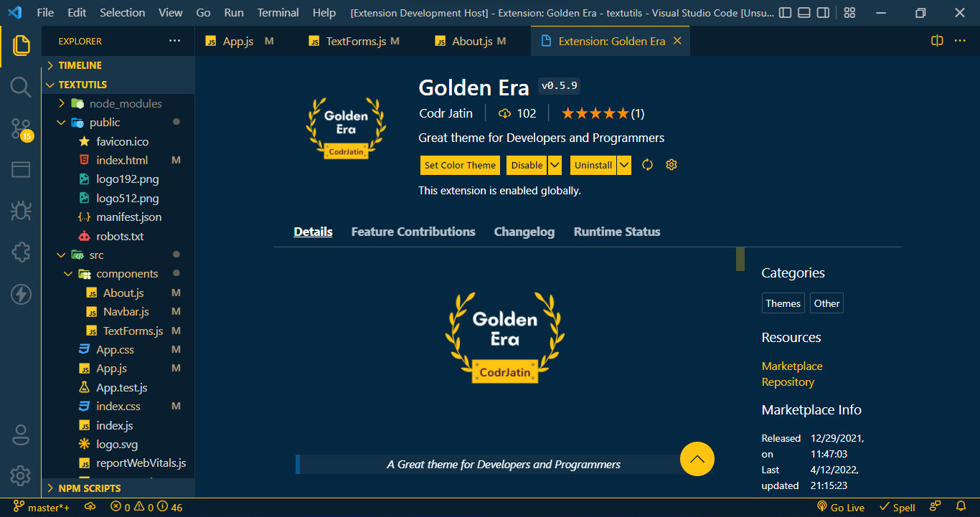Viewport: 980px width, 517px height.
Task: Click Explorer's more actions ellipsis
Action: pyautogui.click(x=174, y=41)
